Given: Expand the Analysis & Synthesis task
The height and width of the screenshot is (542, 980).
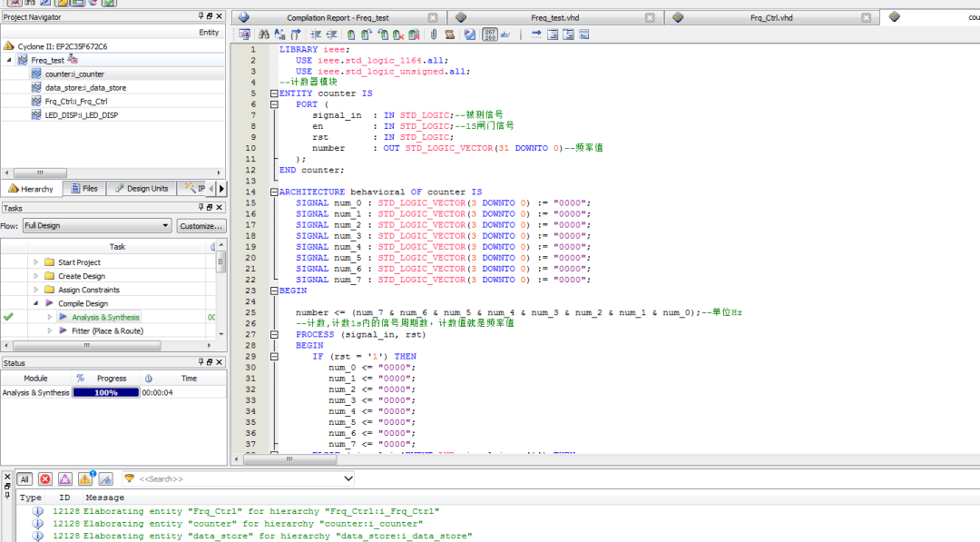Looking at the screenshot, I should 51,318.
